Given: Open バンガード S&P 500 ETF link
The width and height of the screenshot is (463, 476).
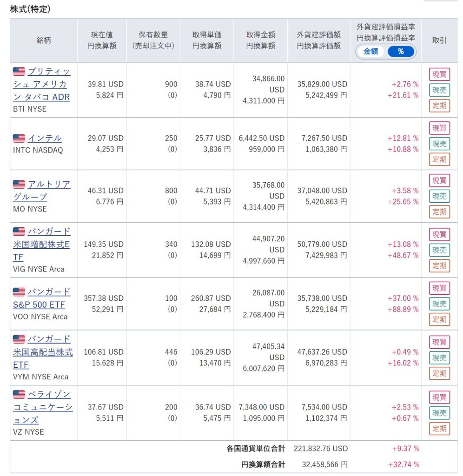Looking at the screenshot, I should click(x=41, y=298).
